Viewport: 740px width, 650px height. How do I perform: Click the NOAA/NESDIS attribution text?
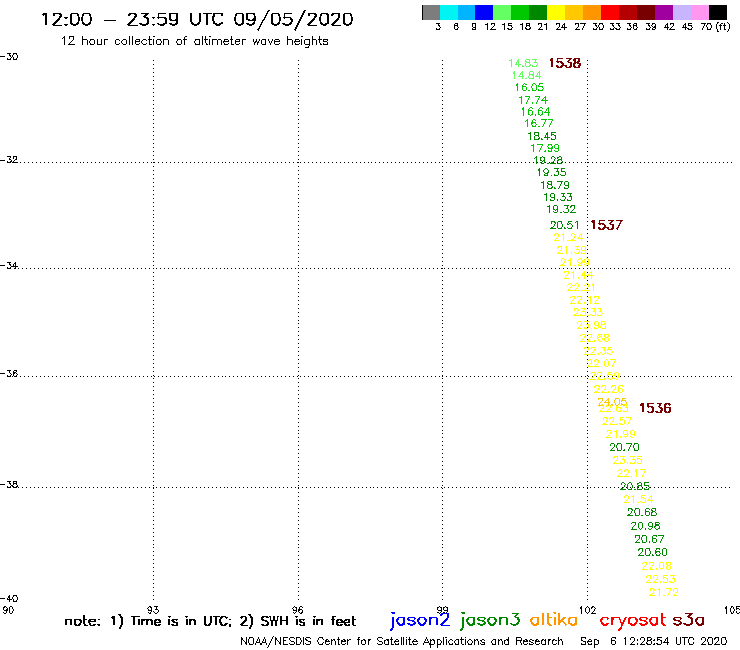point(402,642)
